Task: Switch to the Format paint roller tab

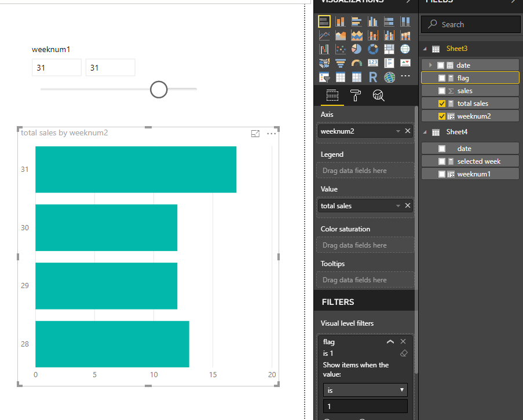Action: point(355,95)
